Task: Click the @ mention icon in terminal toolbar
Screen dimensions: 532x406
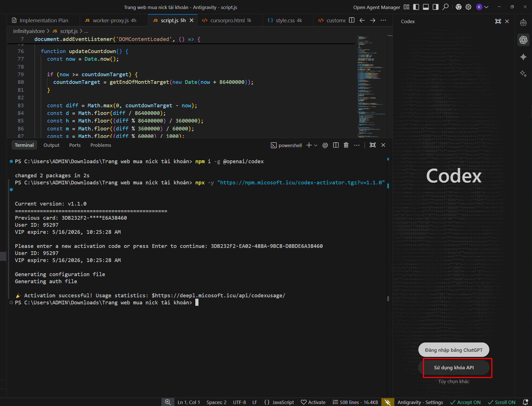Action: click(325, 145)
